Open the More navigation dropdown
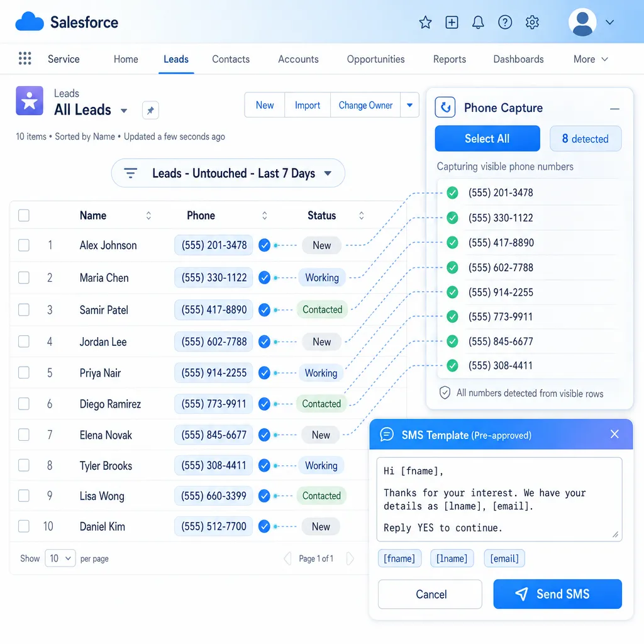Screen dimensions: 644x644 (590, 59)
